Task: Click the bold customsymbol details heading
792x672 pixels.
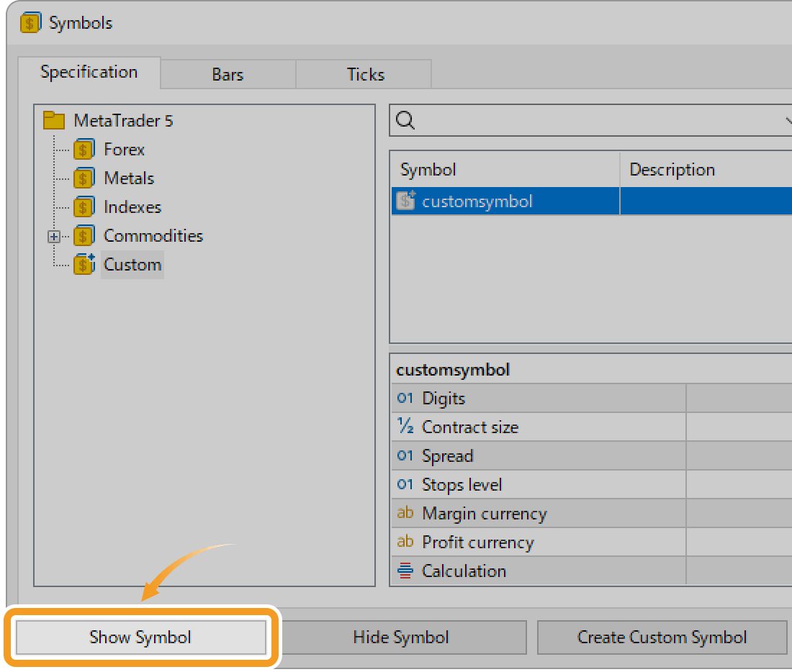Action: click(x=453, y=370)
